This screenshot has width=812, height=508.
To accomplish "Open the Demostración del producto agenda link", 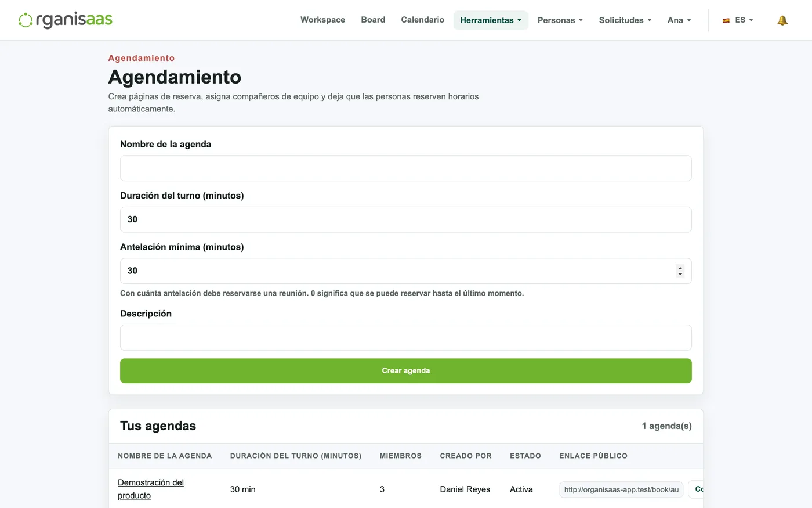I will click(151, 489).
